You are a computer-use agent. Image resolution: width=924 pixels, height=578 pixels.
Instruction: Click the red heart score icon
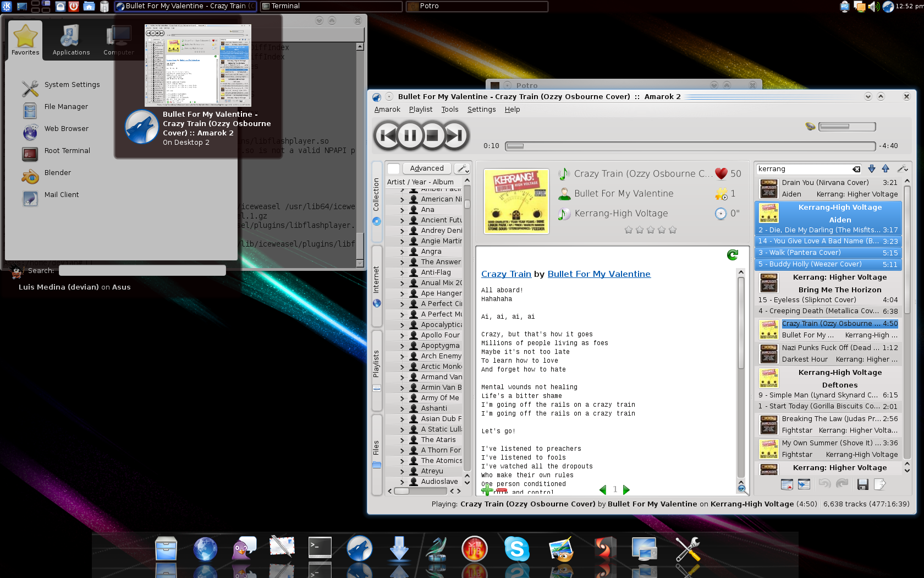(721, 174)
